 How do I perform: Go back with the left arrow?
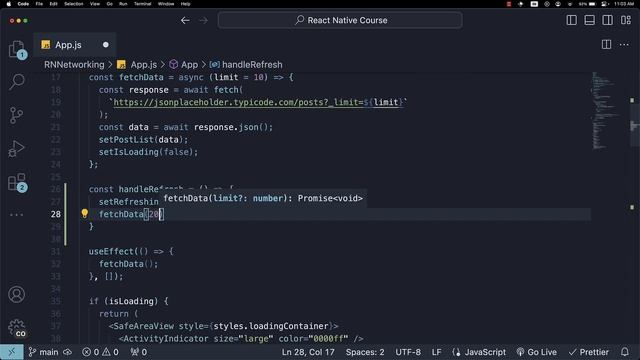[185, 20]
